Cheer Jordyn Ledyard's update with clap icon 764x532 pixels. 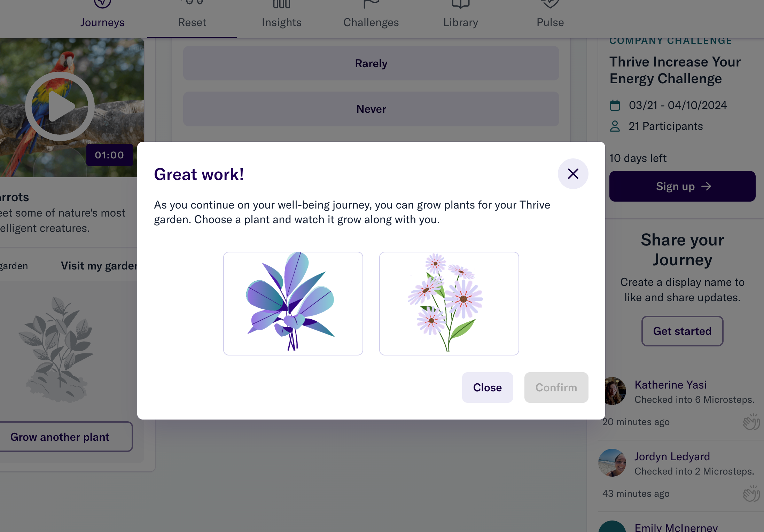pos(751,493)
